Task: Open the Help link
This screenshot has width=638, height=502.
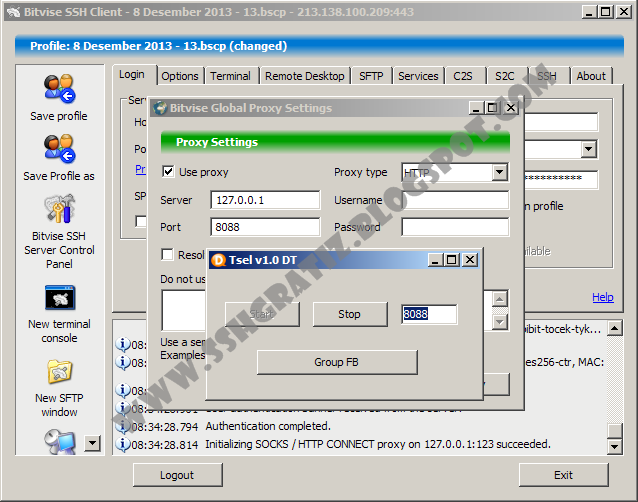Action: [603, 297]
